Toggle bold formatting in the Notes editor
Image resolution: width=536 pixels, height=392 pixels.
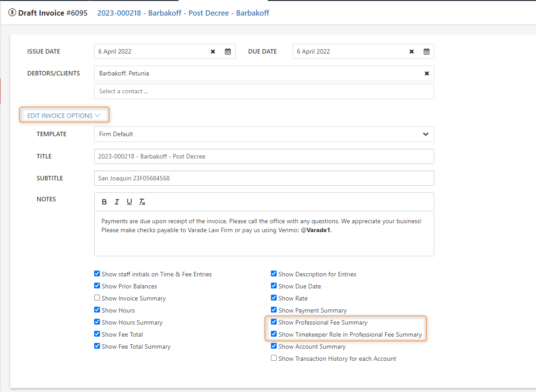click(x=104, y=201)
